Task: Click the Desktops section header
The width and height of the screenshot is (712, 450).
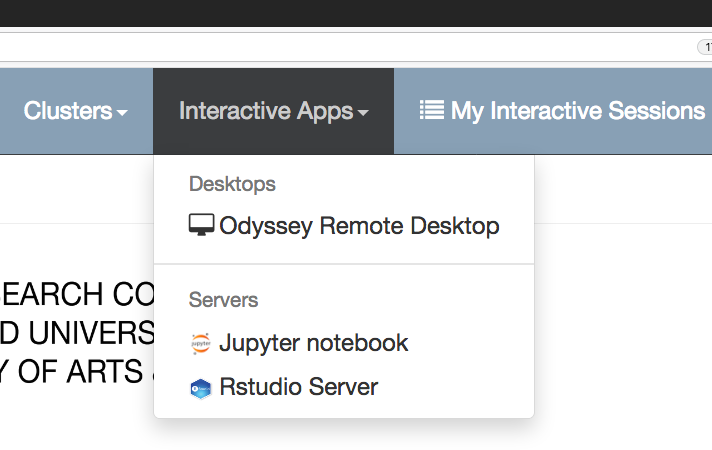Action: (x=232, y=184)
